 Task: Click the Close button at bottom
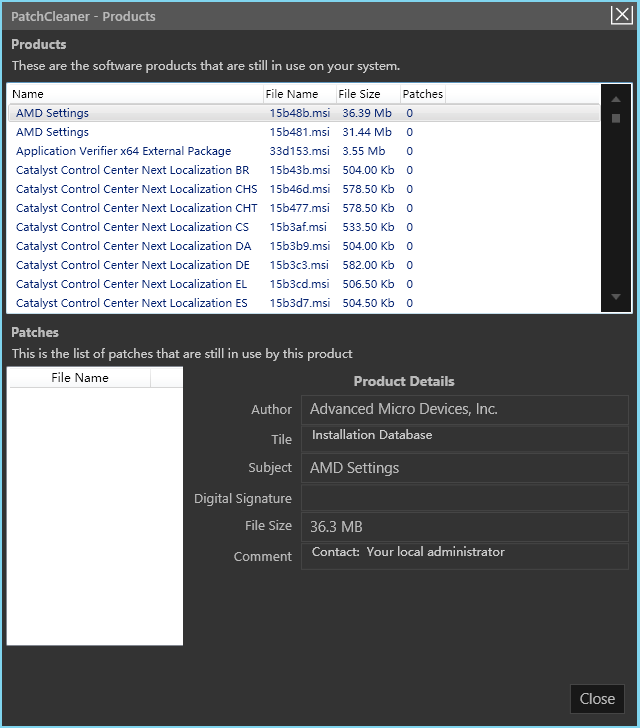tap(597, 699)
